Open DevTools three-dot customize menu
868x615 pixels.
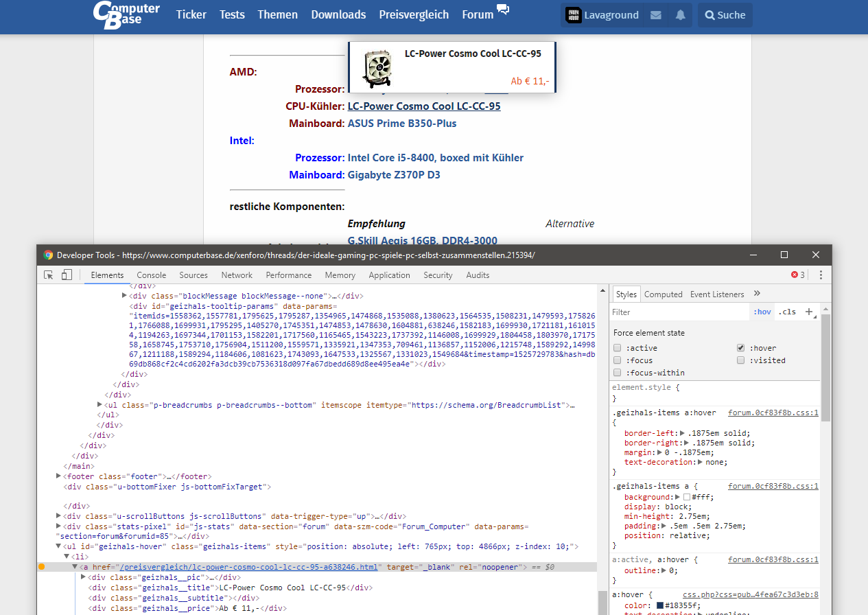click(x=821, y=275)
